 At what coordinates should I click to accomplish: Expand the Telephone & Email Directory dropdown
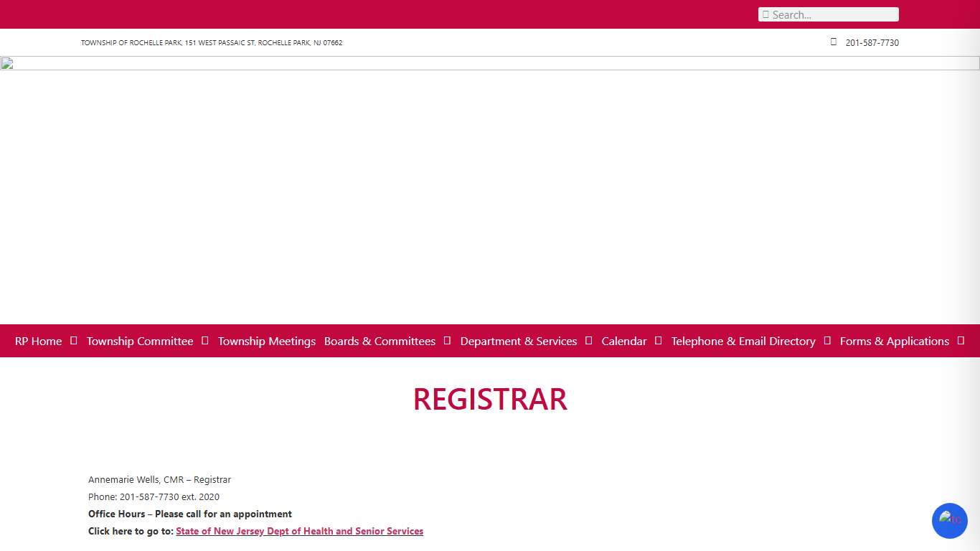[x=827, y=341]
